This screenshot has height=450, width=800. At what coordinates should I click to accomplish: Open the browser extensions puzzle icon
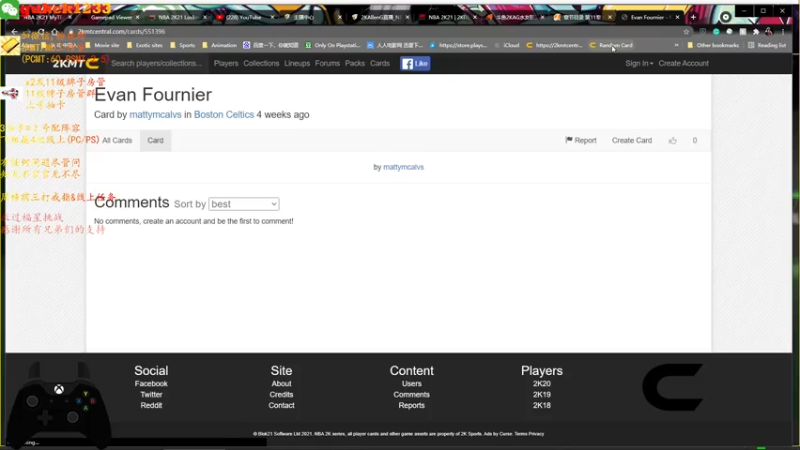point(756,32)
